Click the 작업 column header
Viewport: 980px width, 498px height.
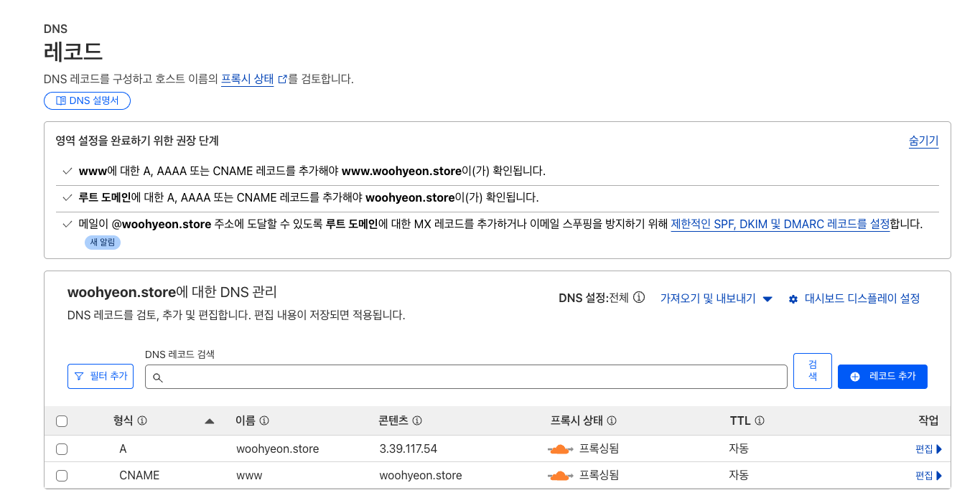[928, 421]
